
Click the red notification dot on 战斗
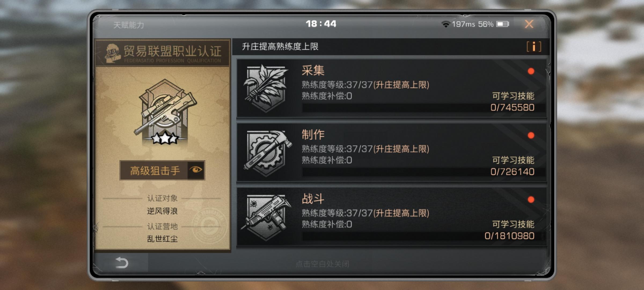531,200
